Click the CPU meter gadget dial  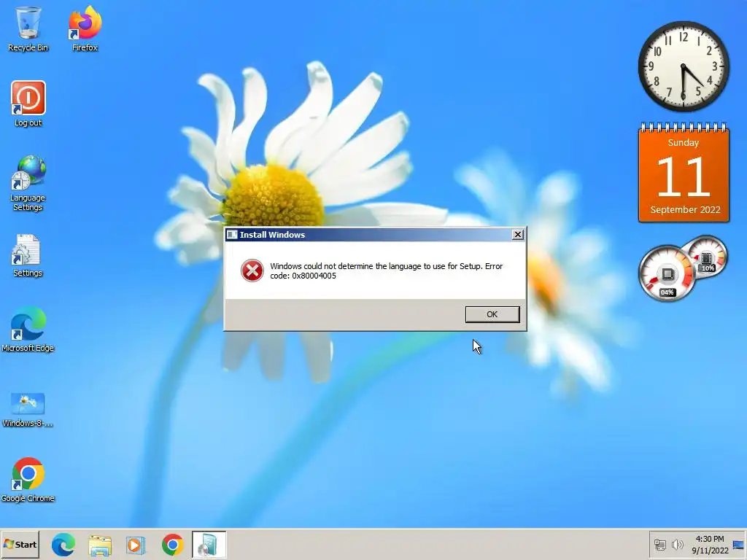click(x=667, y=274)
